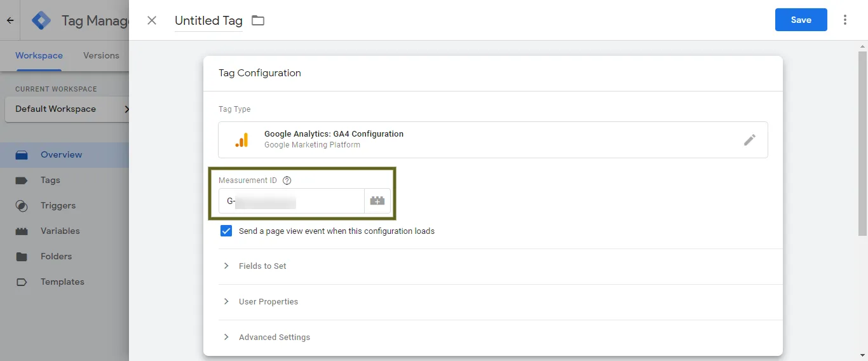Screen dimensions: 868x361
Task: Click the variable picker icon beside Measurement ID
Action: pos(377,201)
